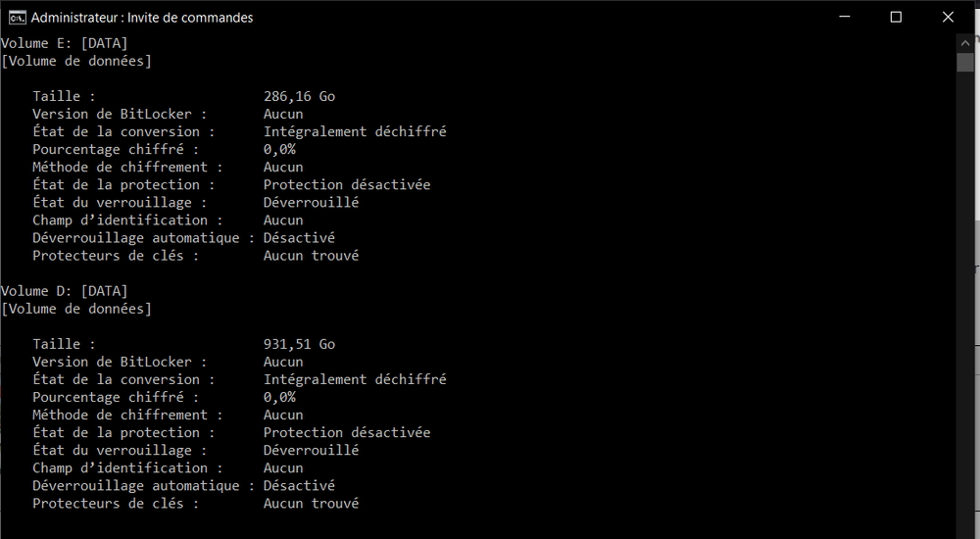Click 'Pourcentage chiffré' label under Volume D
980x539 pixels.
tap(115, 397)
